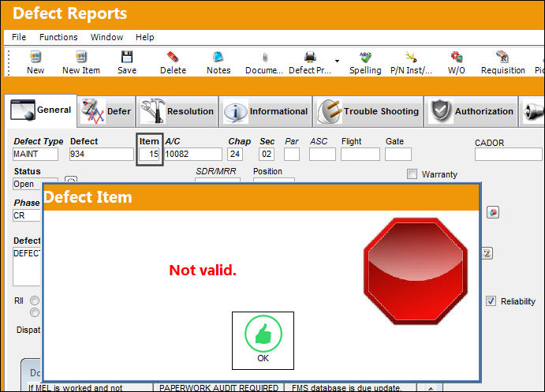This screenshot has width=545, height=392.
Task: Expand the Defect Print dropdown arrow
Action: [x=337, y=61]
